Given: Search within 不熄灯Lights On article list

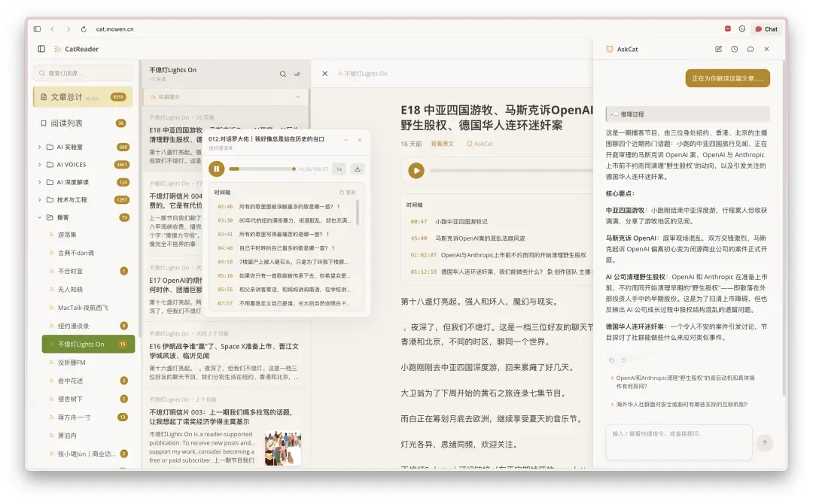Looking at the screenshot, I should click(282, 74).
